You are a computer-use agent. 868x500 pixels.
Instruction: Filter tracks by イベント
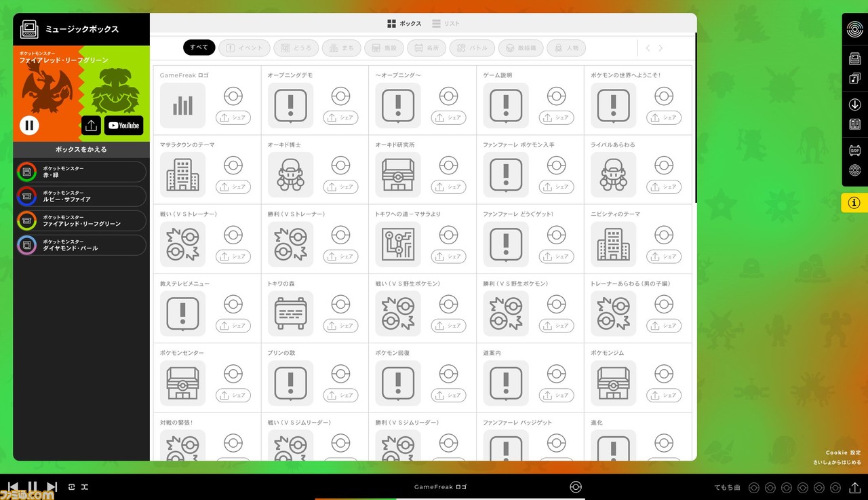245,48
